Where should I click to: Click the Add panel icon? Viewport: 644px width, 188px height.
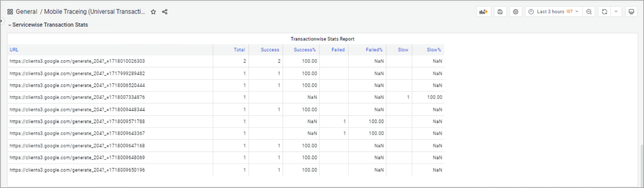(x=484, y=12)
